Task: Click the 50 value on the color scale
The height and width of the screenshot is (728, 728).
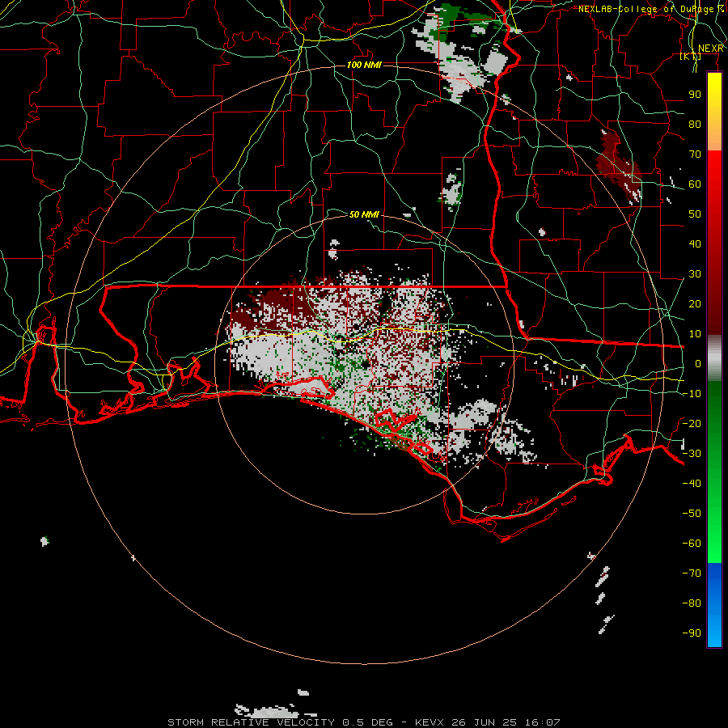Action: (x=695, y=214)
